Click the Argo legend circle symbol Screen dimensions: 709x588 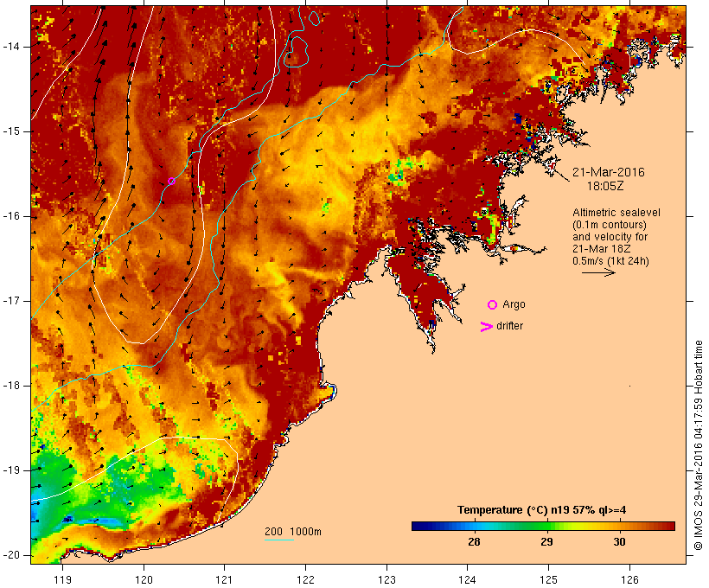493,305
